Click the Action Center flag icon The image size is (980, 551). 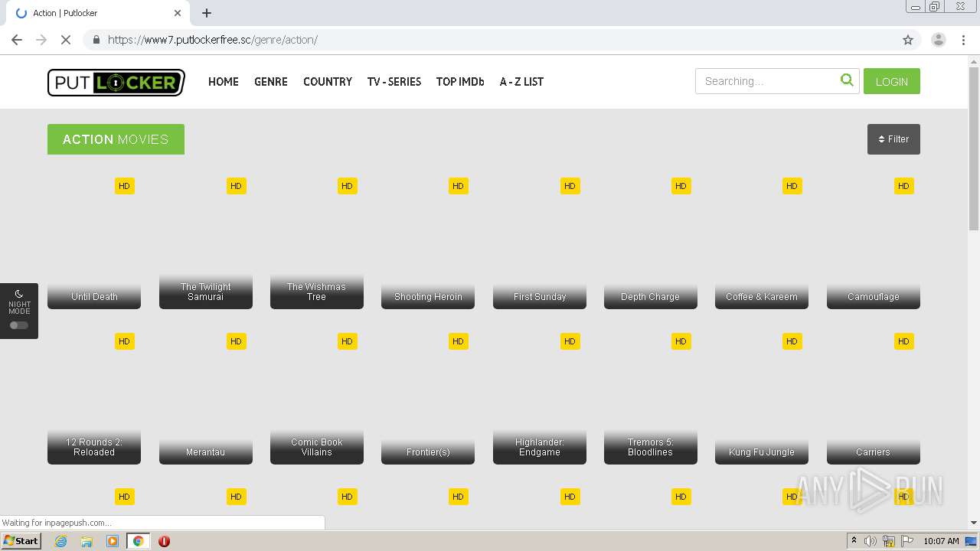907,541
